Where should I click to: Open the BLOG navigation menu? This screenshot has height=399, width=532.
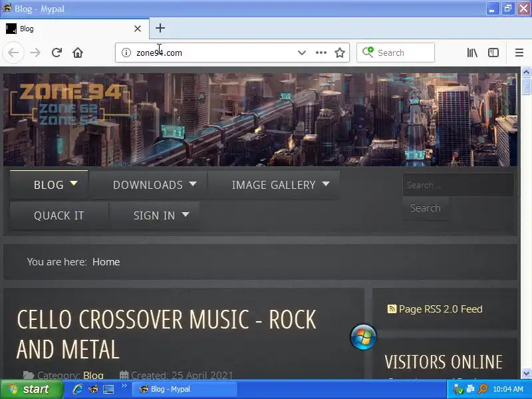point(49,185)
